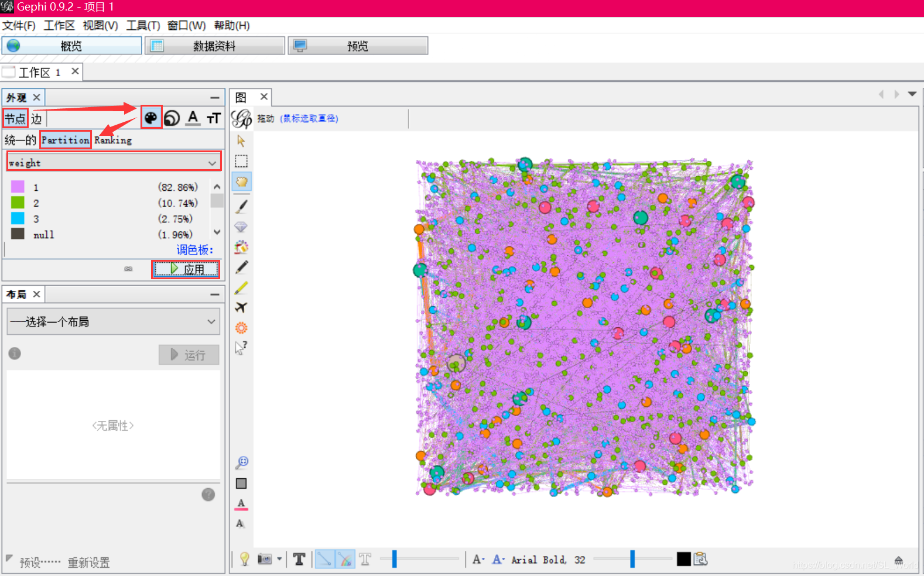Select the rectangle selection tool
The width and height of the screenshot is (924, 576).
pyautogui.click(x=241, y=162)
